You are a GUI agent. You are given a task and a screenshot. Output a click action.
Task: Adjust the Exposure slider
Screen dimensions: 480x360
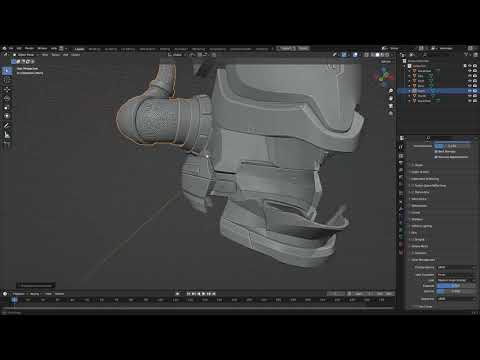[x=456, y=286]
